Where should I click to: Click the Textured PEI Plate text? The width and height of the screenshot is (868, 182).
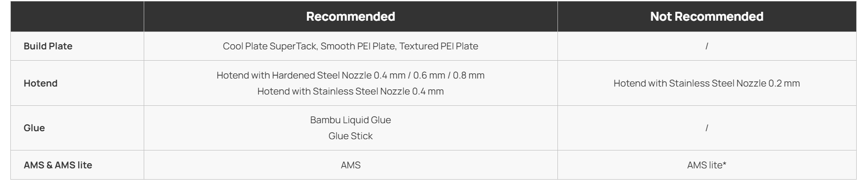click(x=439, y=46)
